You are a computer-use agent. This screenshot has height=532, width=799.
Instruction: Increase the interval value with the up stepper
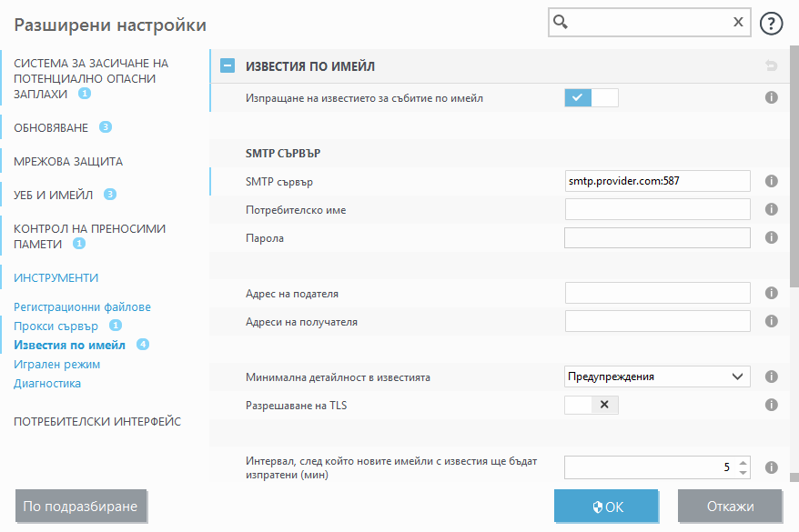click(743, 462)
